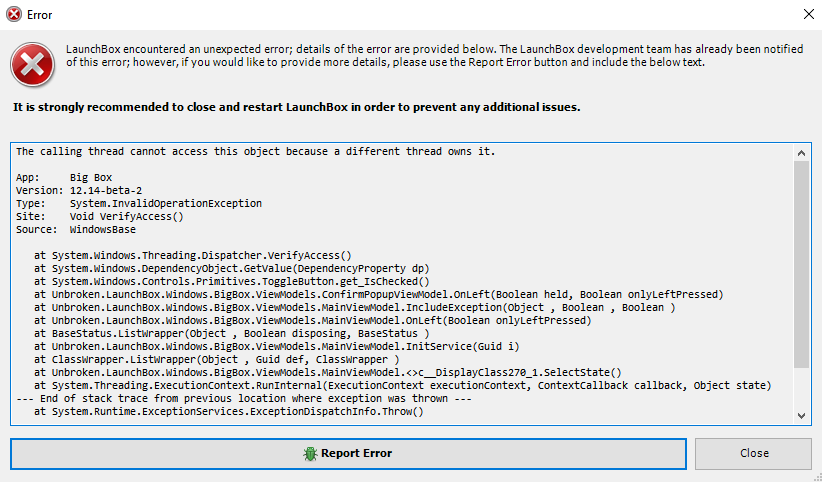
Task: Click the ExceptionDispatchInfo.Throw() stack line
Action: [x=229, y=412]
